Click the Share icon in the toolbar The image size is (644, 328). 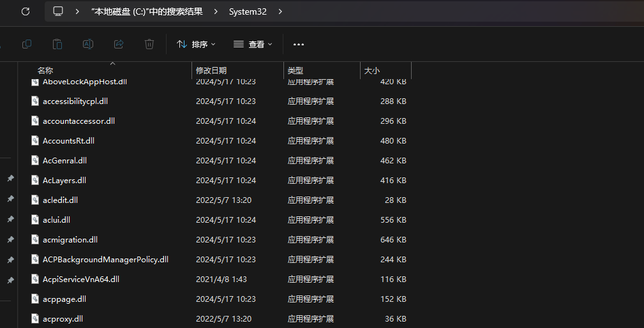coord(119,44)
